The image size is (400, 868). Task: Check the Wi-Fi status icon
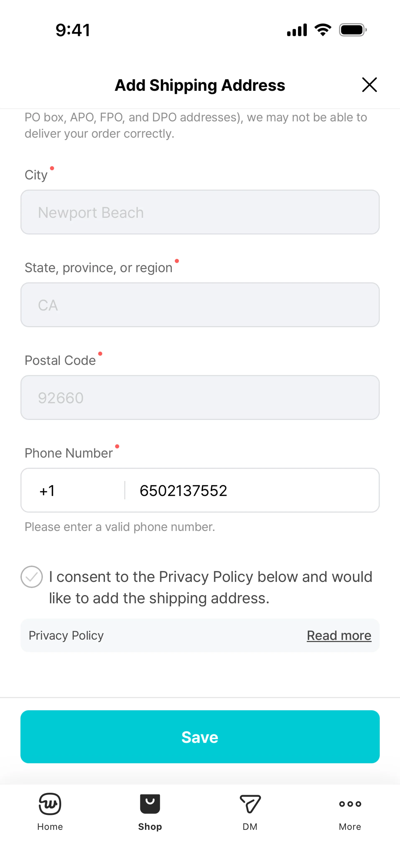[322, 30]
